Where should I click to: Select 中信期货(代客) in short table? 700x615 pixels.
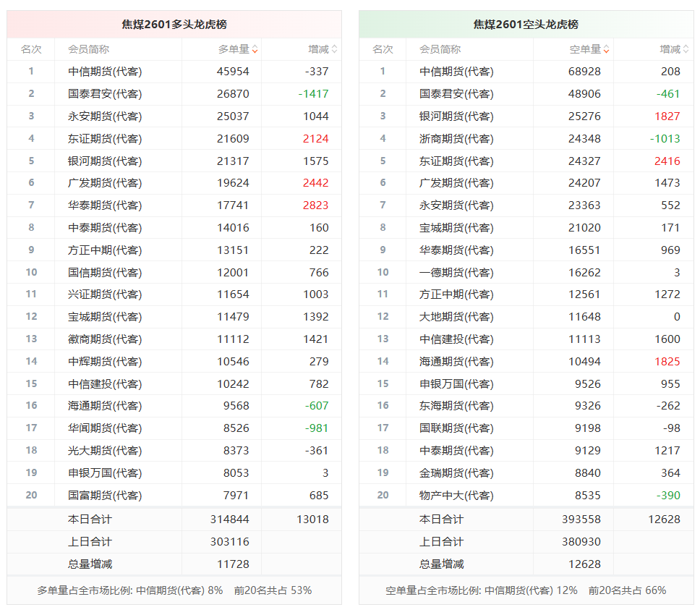coord(456,72)
